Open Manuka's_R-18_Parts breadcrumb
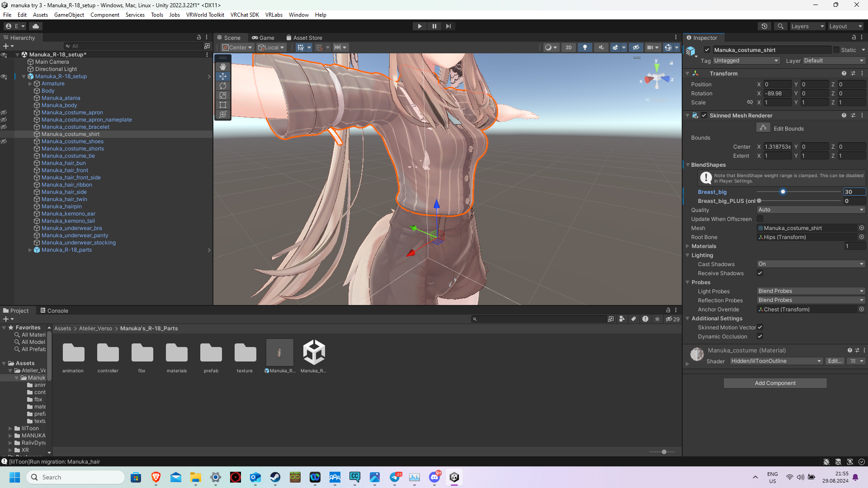The height and width of the screenshot is (488, 868). point(149,328)
